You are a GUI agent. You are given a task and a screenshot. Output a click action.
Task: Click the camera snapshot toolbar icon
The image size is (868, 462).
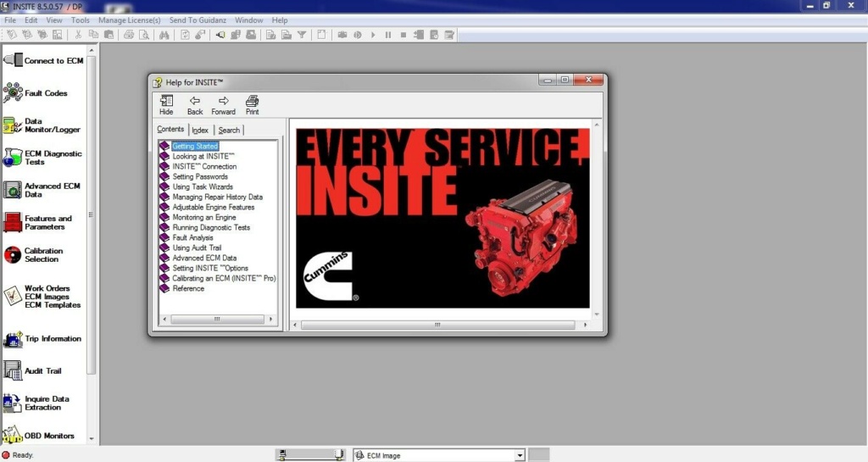point(342,35)
